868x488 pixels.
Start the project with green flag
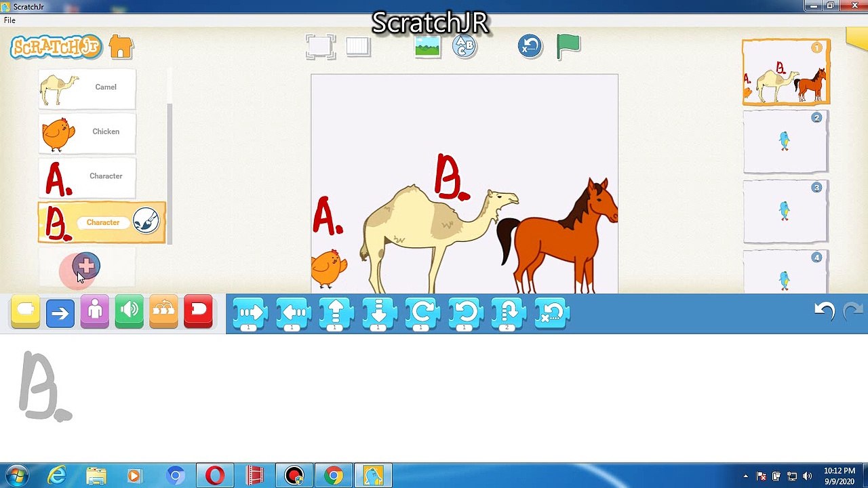point(568,47)
